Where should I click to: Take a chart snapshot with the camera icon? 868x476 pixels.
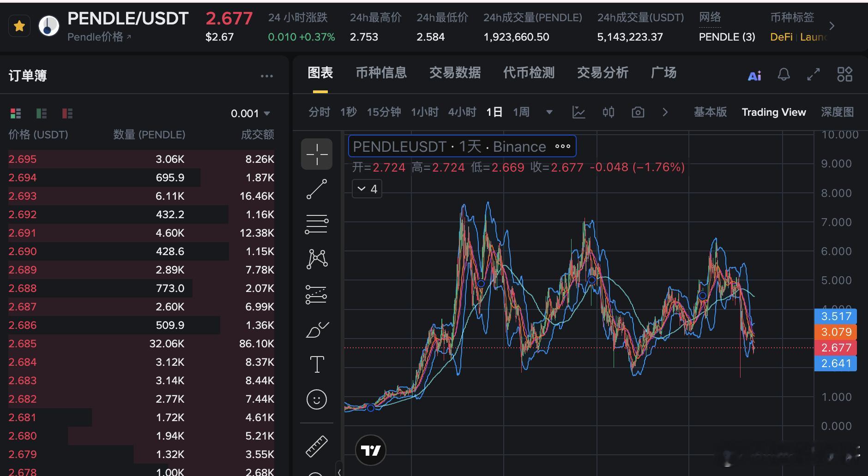[638, 112]
